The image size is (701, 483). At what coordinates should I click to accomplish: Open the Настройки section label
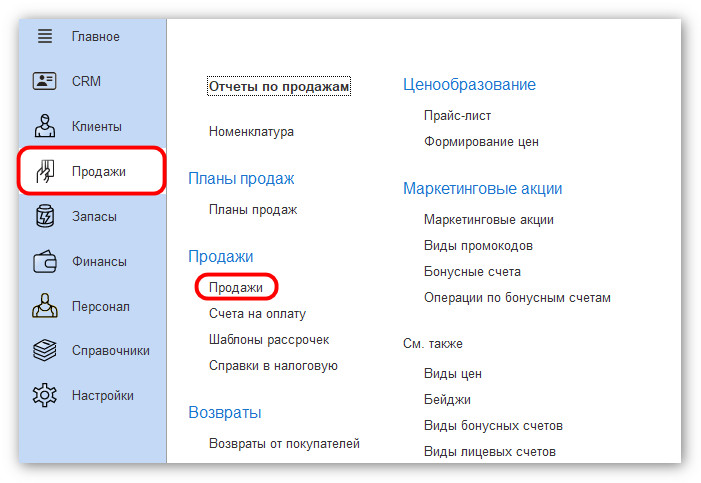[x=103, y=396]
